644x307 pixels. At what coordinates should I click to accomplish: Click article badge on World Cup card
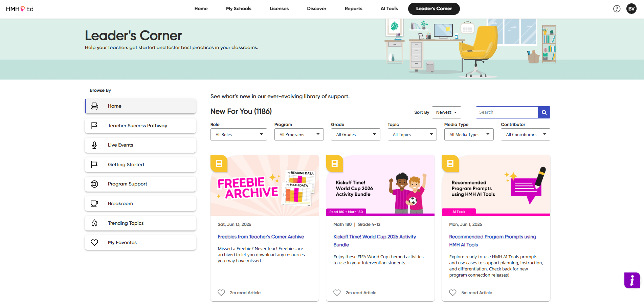coord(335,163)
